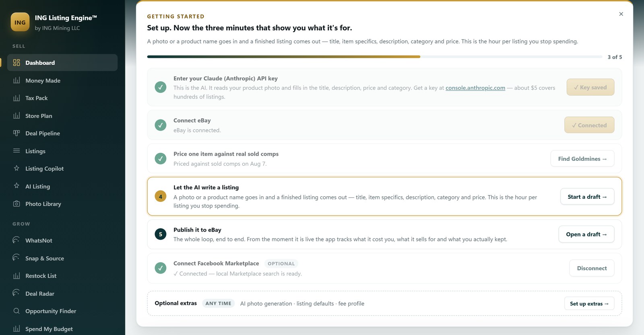This screenshot has width=644, height=335.
Task: Open the Dashboard section
Action: [62, 63]
